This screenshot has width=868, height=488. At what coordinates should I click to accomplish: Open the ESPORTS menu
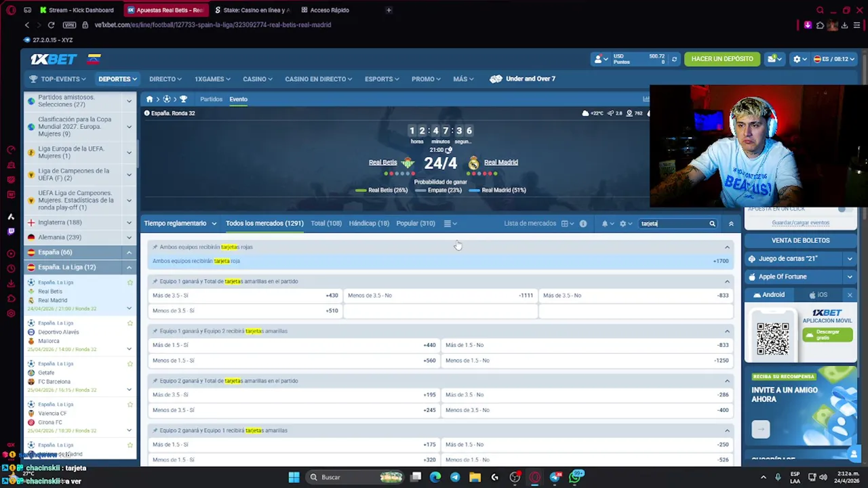tap(382, 79)
